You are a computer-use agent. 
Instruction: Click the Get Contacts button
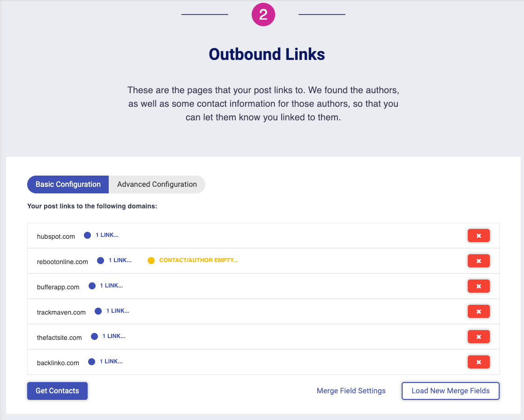pyautogui.click(x=57, y=391)
